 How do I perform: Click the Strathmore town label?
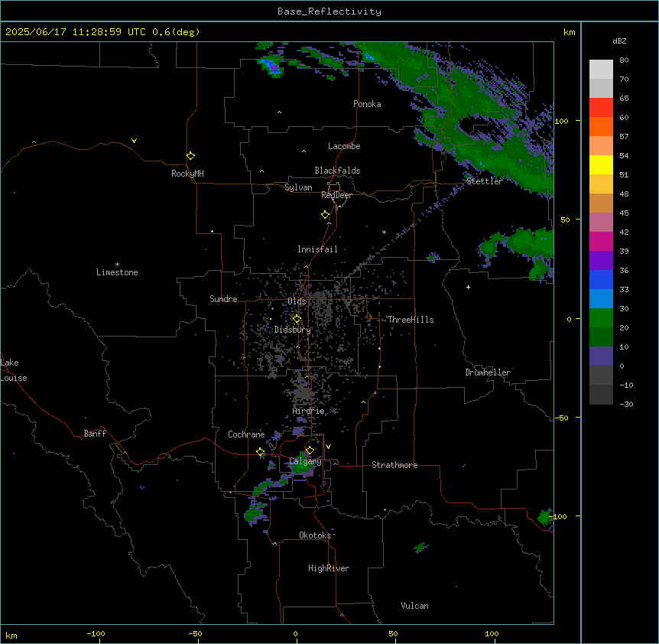click(394, 465)
